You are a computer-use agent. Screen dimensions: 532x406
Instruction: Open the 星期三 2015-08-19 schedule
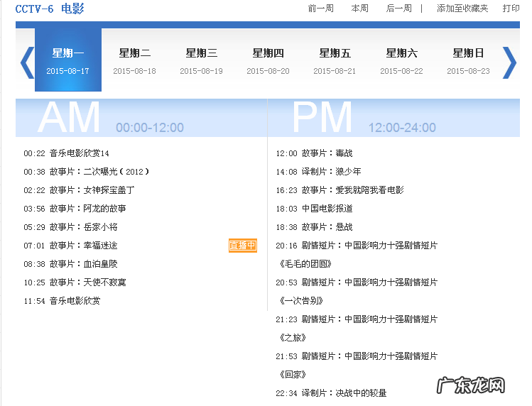pos(201,61)
